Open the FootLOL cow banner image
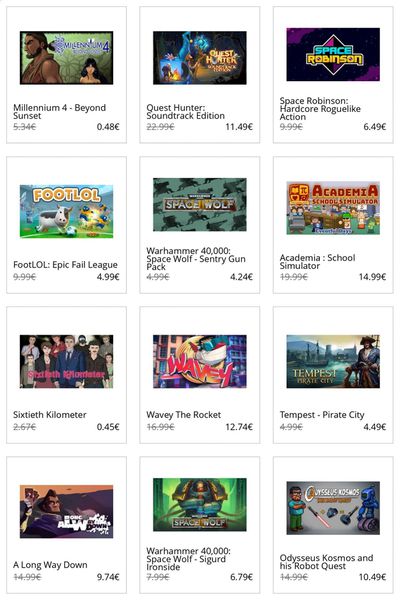 66,211
